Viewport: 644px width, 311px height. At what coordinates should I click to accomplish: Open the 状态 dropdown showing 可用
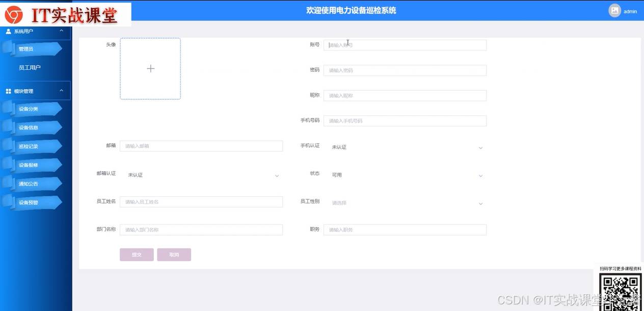point(405,175)
